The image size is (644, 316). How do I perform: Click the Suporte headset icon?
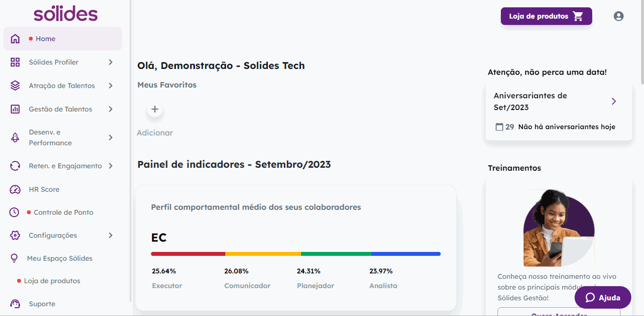pyautogui.click(x=15, y=304)
